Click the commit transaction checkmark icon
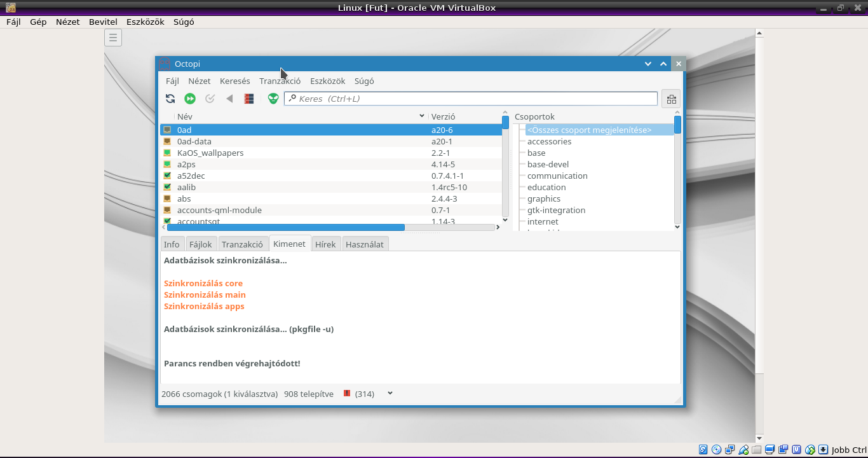The width and height of the screenshot is (868, 458). click(x=210, y=99)
